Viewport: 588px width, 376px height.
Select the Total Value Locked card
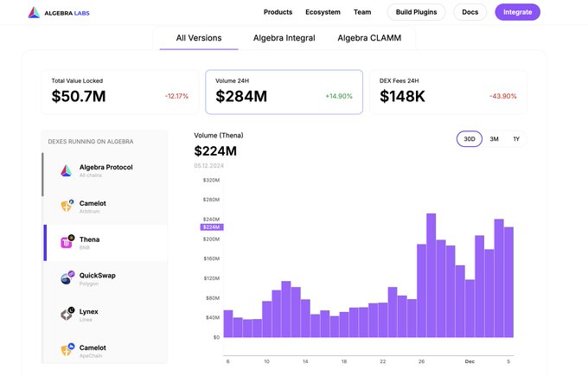pyautogui.click(x=120, y=92)
